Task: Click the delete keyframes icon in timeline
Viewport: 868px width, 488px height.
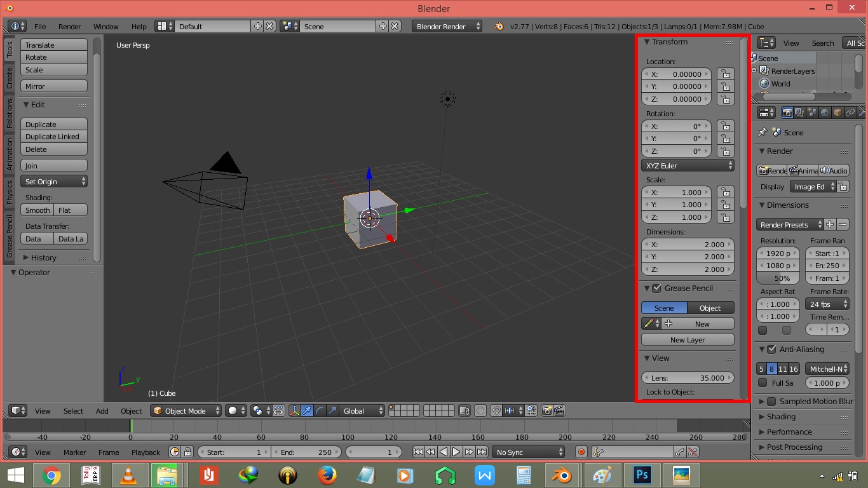Action: click(x=693, y=452)
